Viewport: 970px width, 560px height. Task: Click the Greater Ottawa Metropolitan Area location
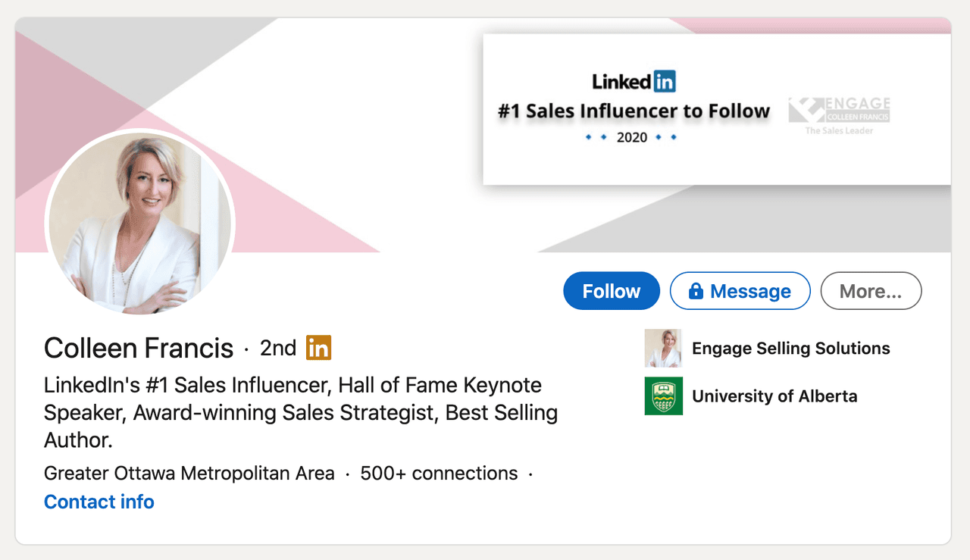[189, 474]
